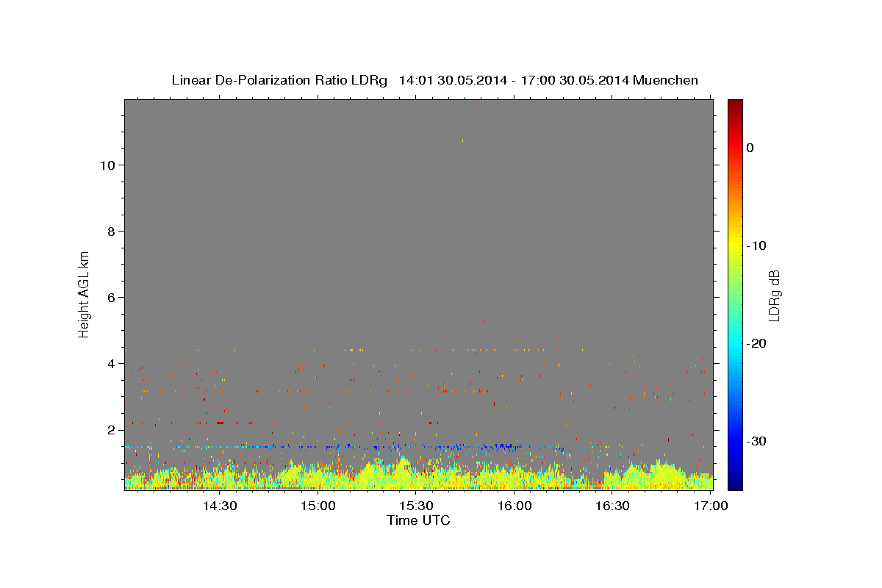
Task: Select the 17:00 time tick label
Action: pyautogui.click(x=711, y=506)
